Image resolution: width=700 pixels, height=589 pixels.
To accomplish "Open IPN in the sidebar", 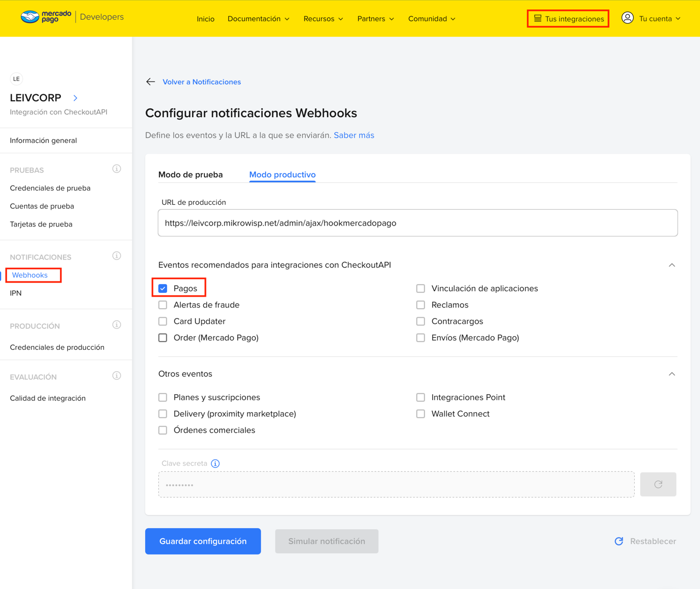I will 16,293.
